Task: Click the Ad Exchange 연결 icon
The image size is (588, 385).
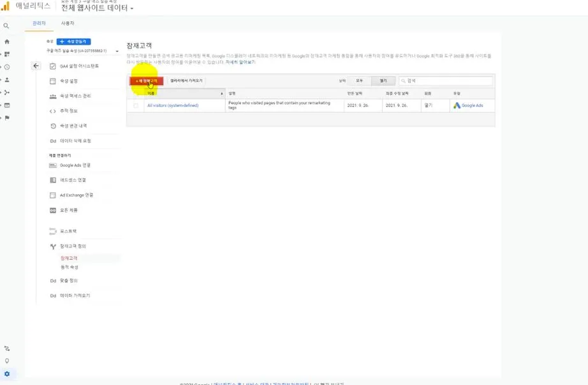Action: [x=53, y=195]
